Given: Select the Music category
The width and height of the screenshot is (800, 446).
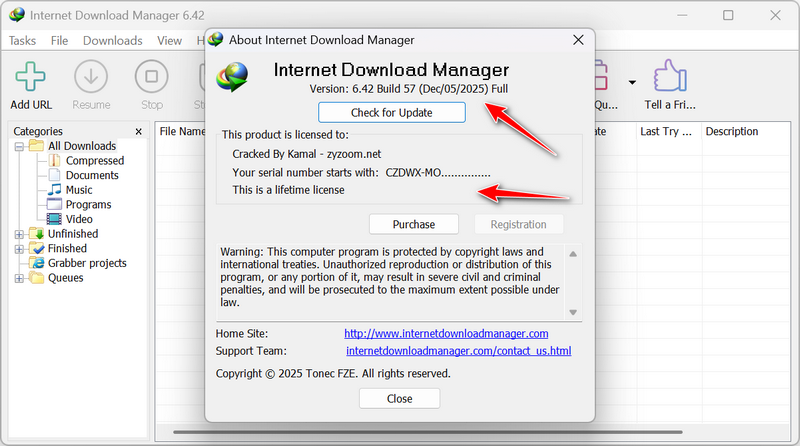Looking at the screenshot, I should (x=79, y=190).
